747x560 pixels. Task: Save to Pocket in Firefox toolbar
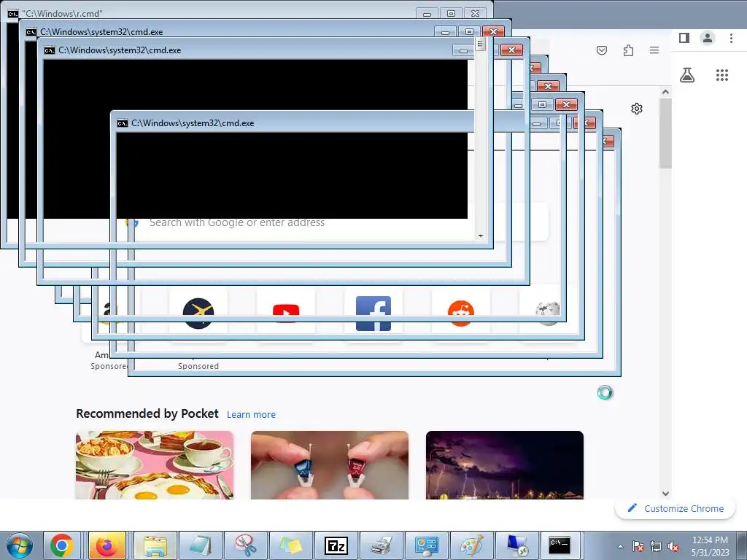[x=602, y=50]
